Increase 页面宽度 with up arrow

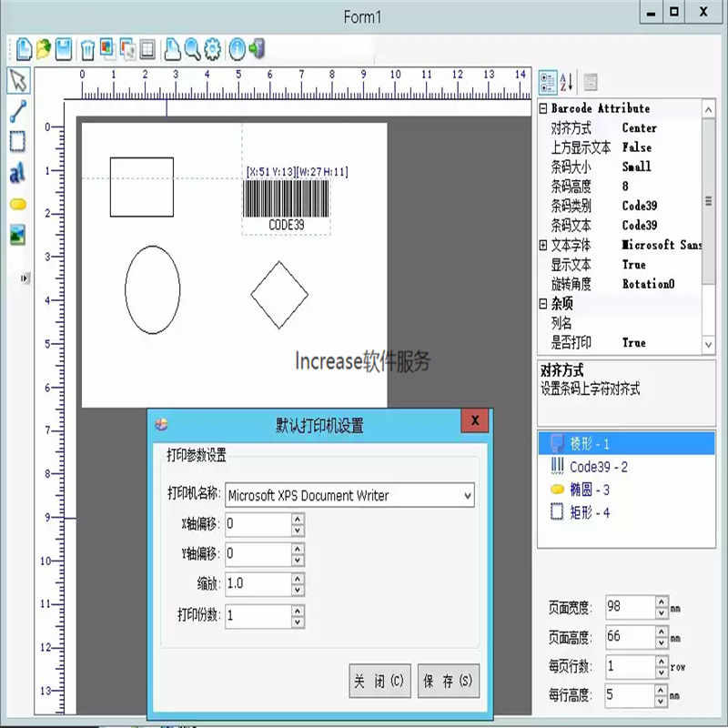(662, 602)
